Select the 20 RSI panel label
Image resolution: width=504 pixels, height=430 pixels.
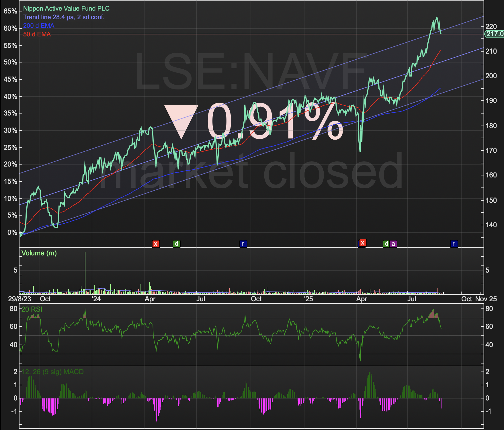tap(32, 309)
